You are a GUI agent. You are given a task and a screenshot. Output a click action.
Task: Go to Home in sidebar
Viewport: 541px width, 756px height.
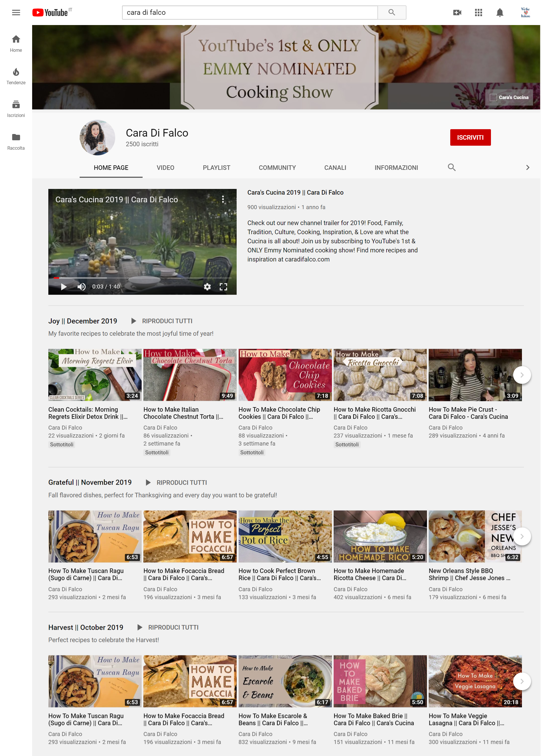[x=16, y=44]
